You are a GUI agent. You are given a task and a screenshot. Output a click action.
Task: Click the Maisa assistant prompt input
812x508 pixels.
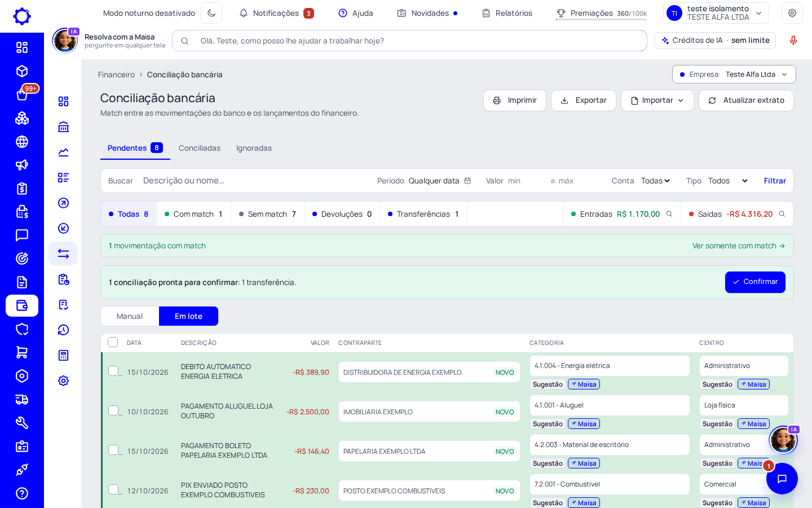409,41
